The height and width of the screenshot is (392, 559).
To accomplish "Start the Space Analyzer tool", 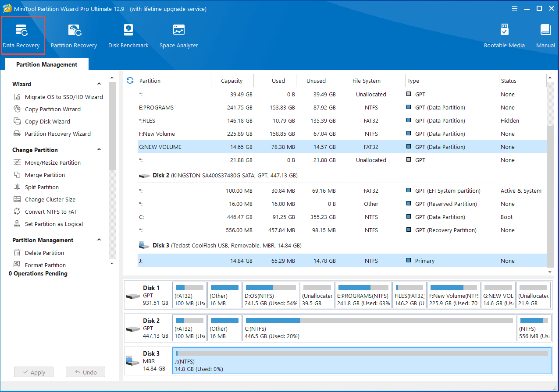I will (179, 36).
